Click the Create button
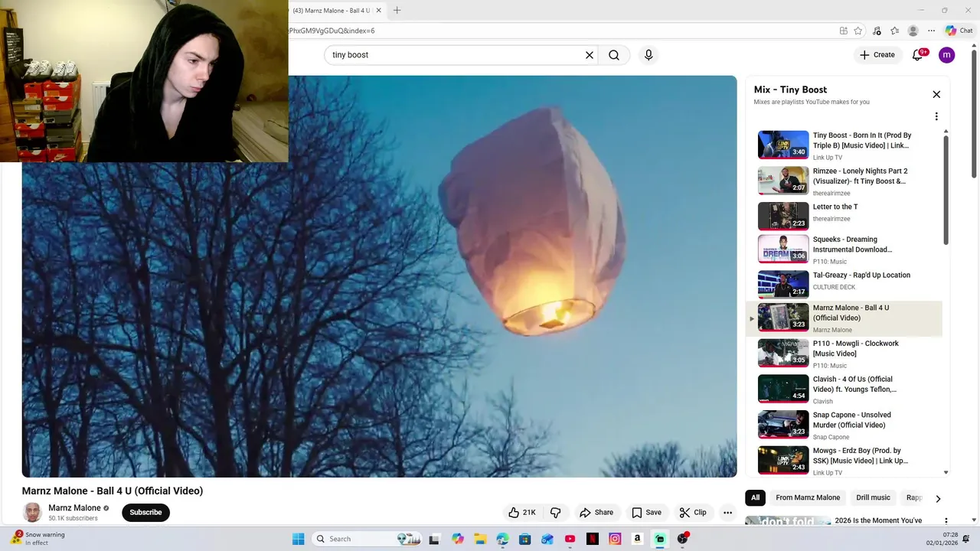 tap(877, 55)
